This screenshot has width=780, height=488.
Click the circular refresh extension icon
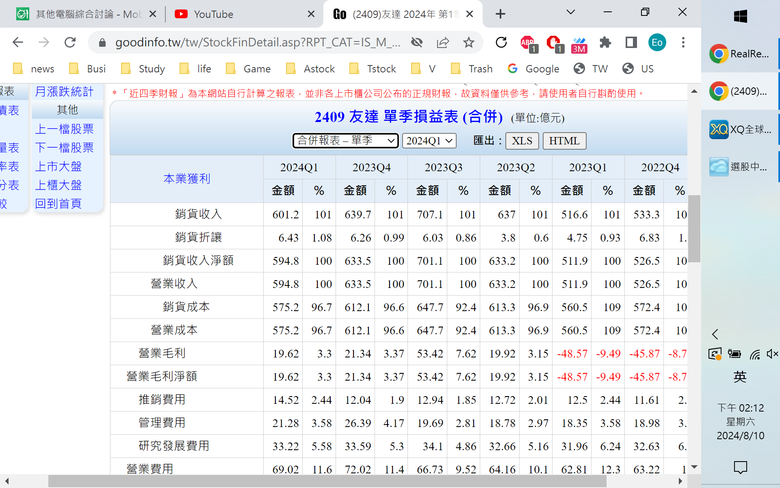point(501,43)
